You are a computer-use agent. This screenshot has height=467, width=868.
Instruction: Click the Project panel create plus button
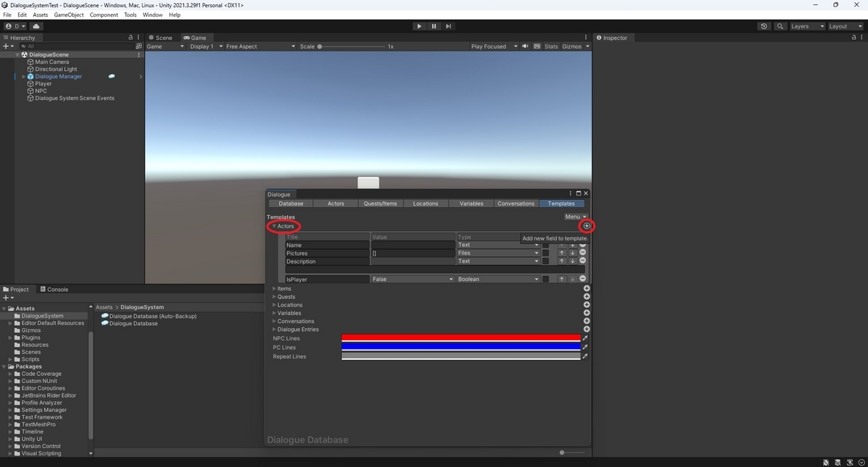tap(8, 298)
